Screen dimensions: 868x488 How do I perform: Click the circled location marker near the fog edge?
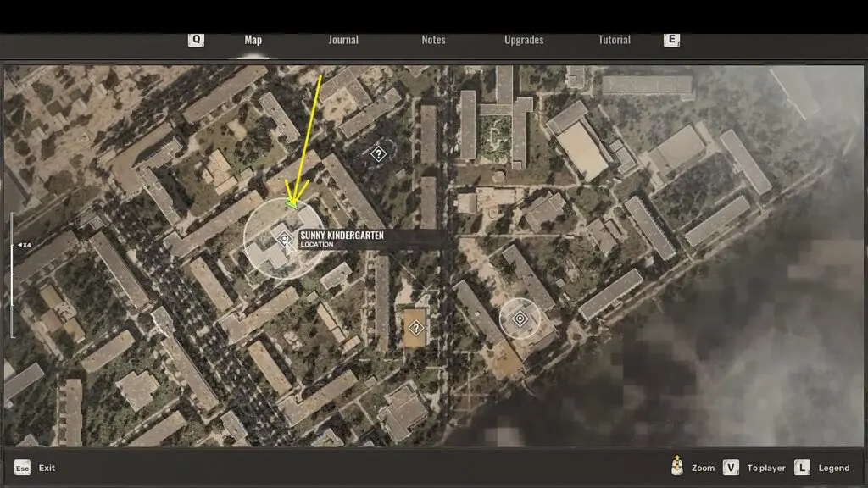click(x=520, y=319)
